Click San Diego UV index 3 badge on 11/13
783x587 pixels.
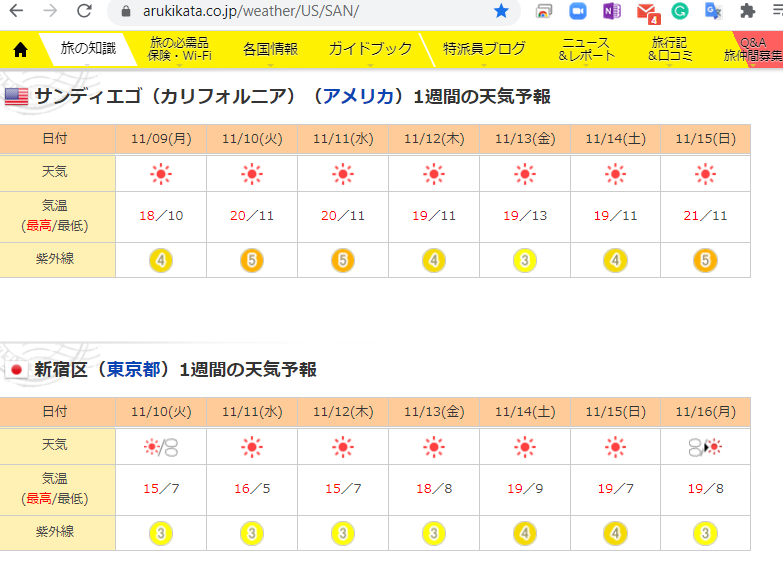pos(525,260)
